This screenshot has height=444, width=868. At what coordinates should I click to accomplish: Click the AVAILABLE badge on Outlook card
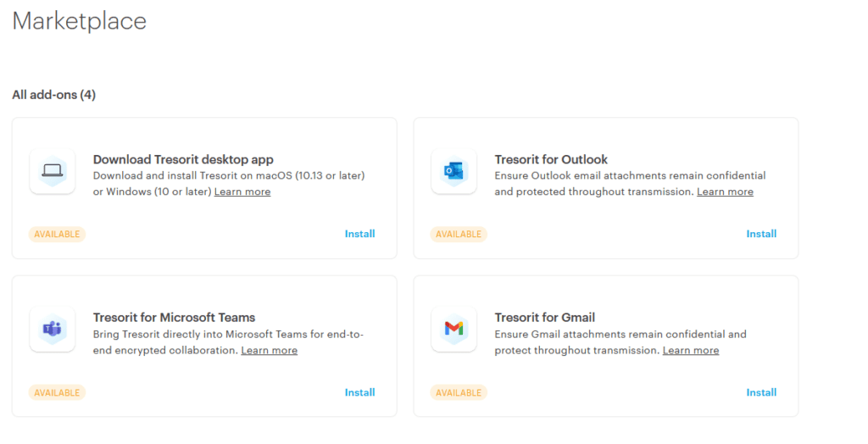(x=459, y=234)
